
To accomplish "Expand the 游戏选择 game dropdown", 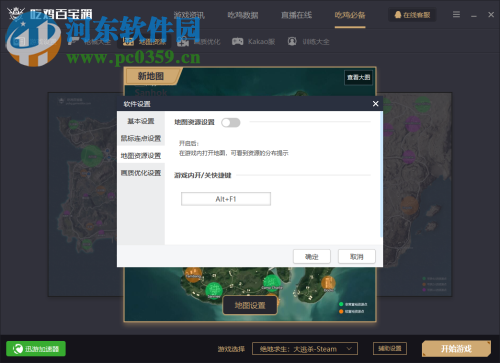I will [305, 349].
